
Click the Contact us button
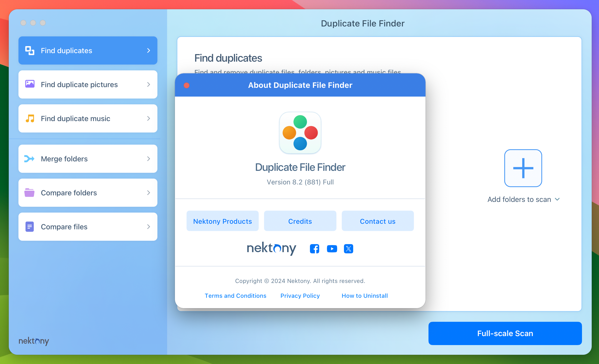tap(378, 221)
